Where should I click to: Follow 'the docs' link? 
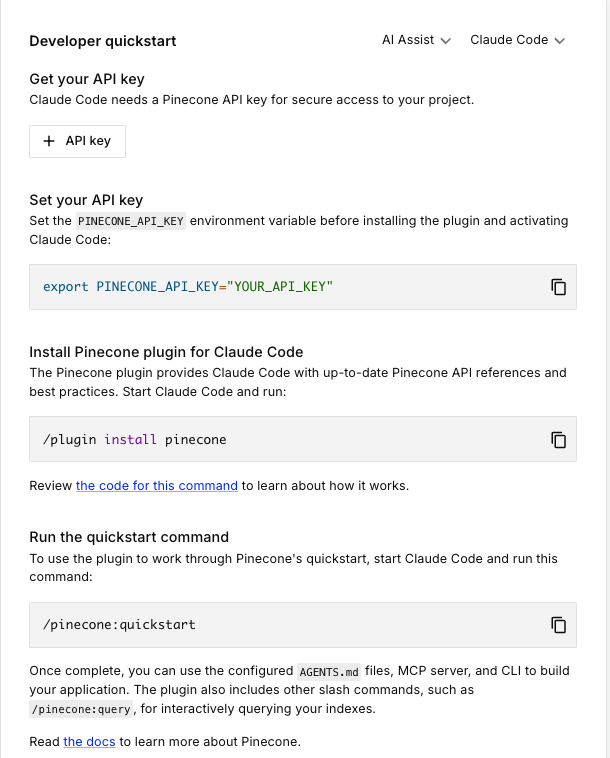(89, 742)
